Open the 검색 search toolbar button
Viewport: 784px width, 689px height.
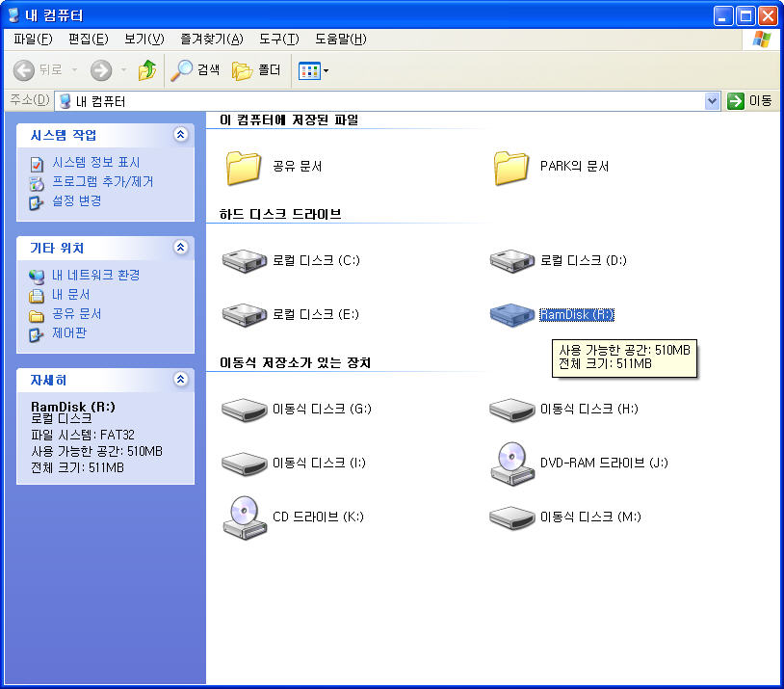coord(195,70)
